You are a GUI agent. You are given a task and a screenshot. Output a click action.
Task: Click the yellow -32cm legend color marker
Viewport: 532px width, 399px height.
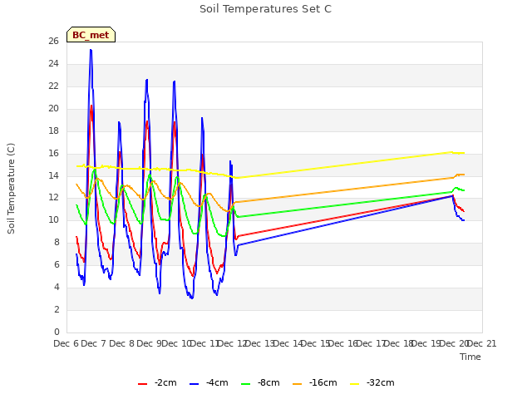355,384
